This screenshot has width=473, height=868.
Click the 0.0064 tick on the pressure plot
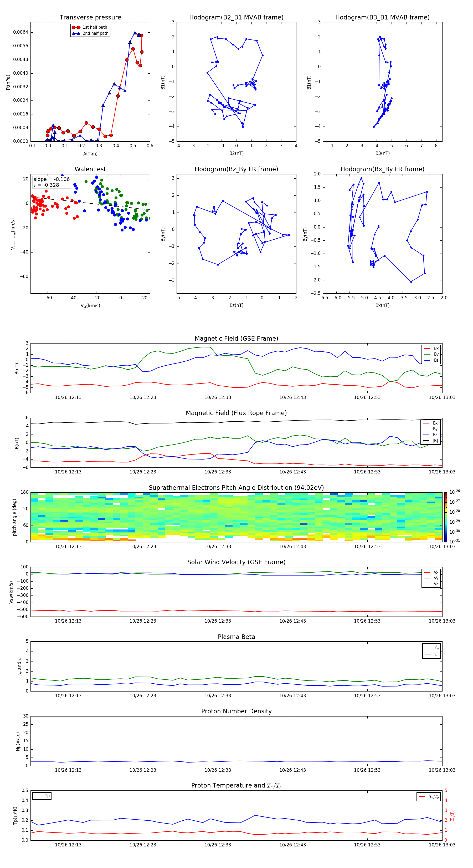coord(20,32)
